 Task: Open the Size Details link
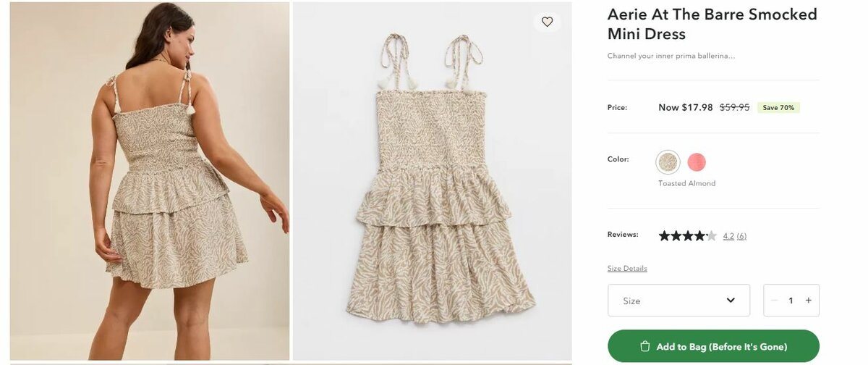(627, 269)
